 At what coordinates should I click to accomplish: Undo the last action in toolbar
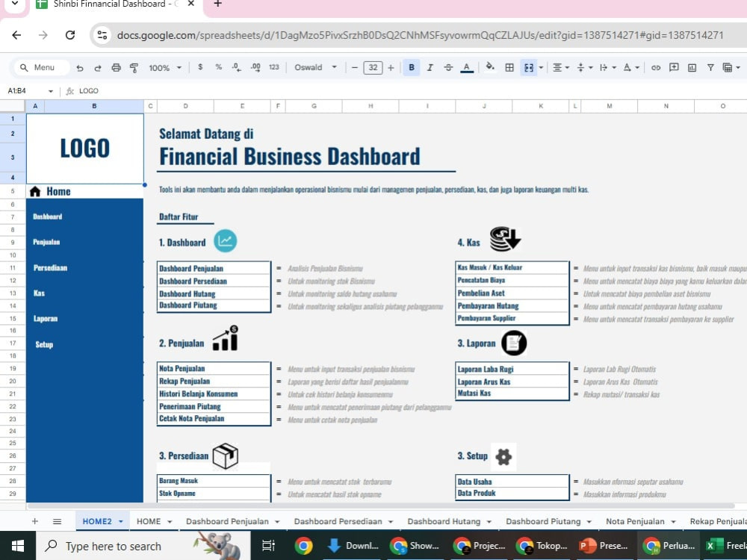(80, 68)
